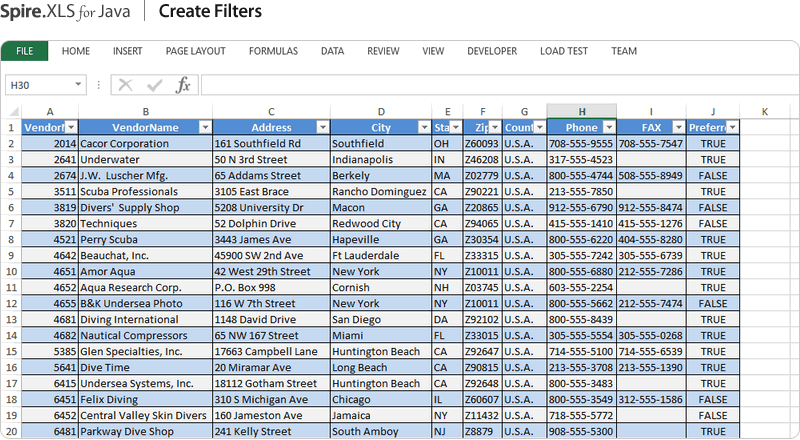The height and width of the screenshot is (440, 800).
Task: Click cell 'Ft Lauderdale'
Action: pos(381,255)
